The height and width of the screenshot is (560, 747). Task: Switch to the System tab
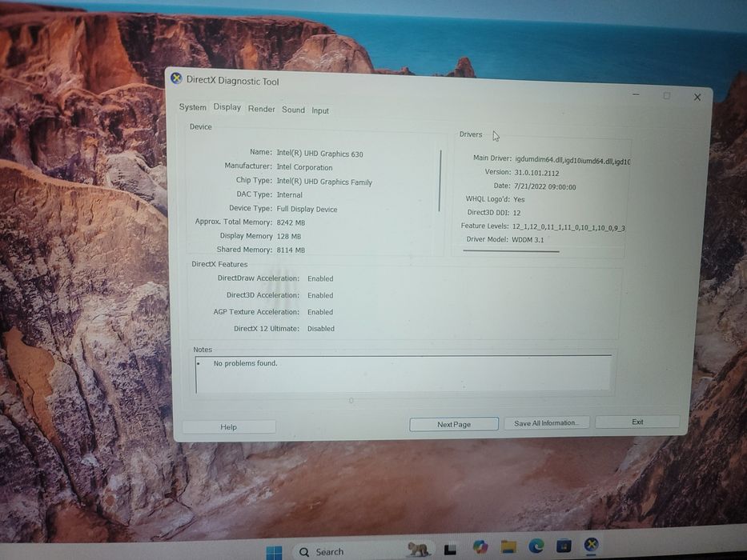tap(192, 107)
